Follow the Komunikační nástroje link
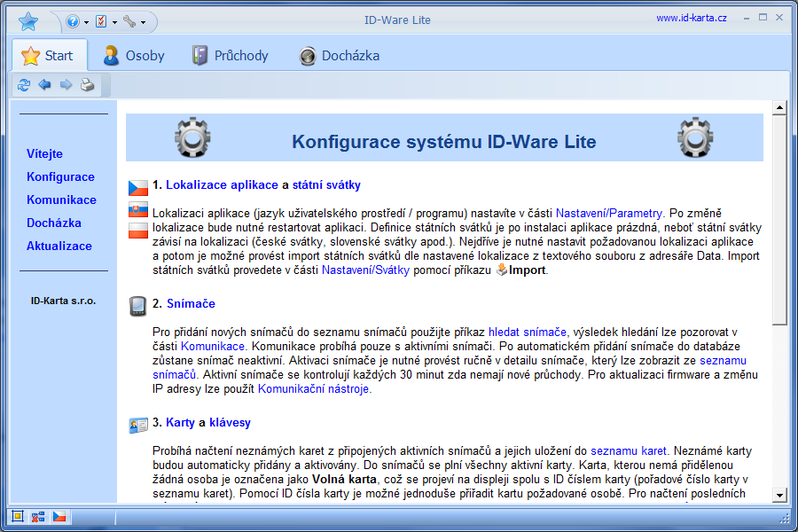Image resolution: width=798 pixels, height=532 pixels. pyautogui.click(x=314, y=389)
